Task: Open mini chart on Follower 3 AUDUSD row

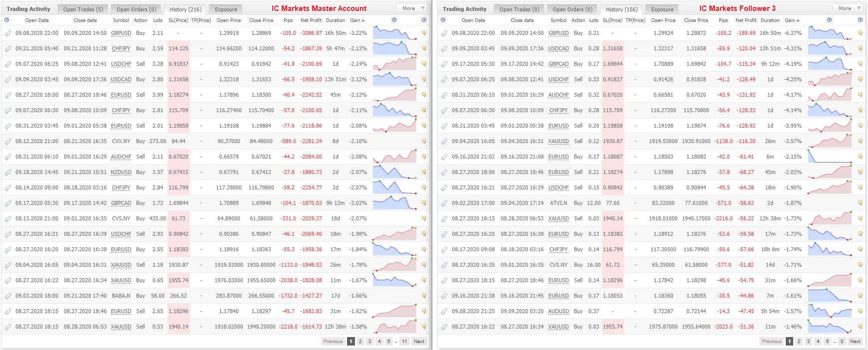Action: 830,312
